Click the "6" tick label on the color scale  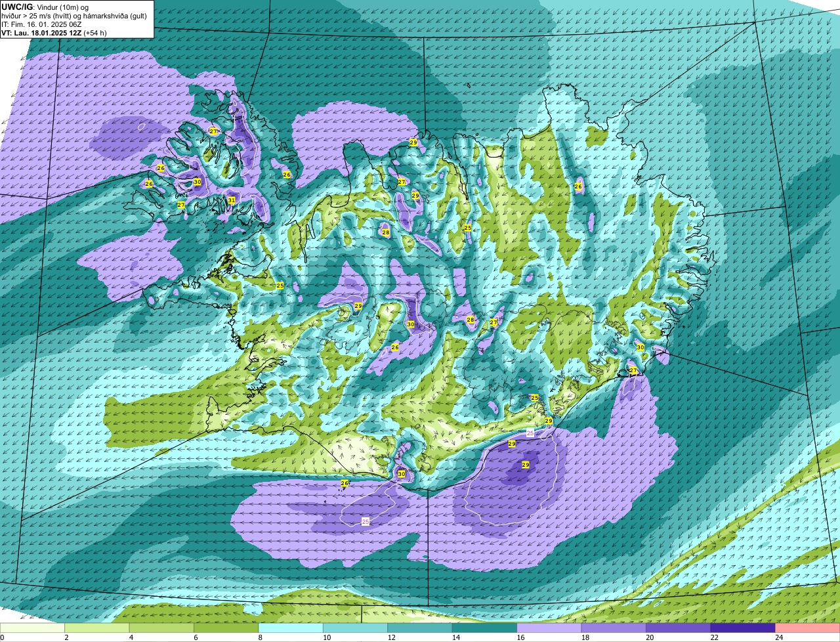[195, 637]
